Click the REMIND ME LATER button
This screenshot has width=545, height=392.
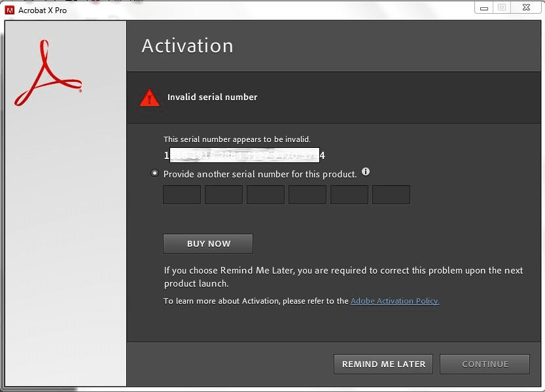click(x=383, y=364)
